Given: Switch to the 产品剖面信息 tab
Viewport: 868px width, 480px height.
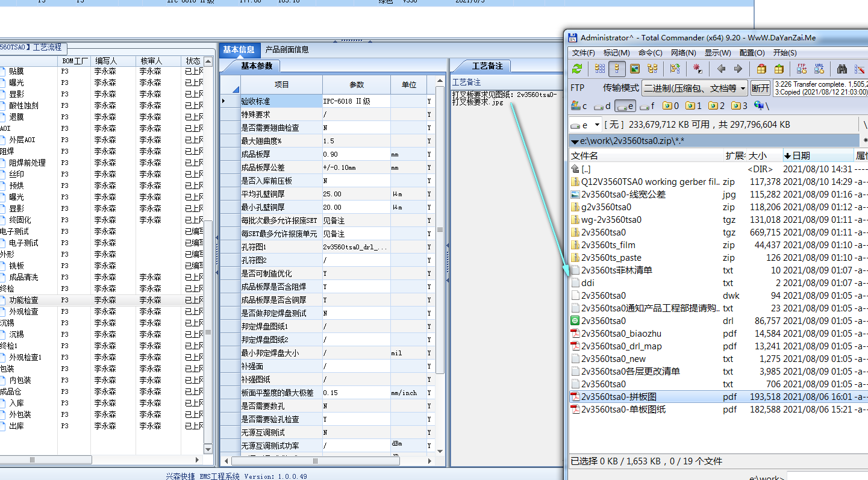Looking at the screenshot, I should pos(287,49).
